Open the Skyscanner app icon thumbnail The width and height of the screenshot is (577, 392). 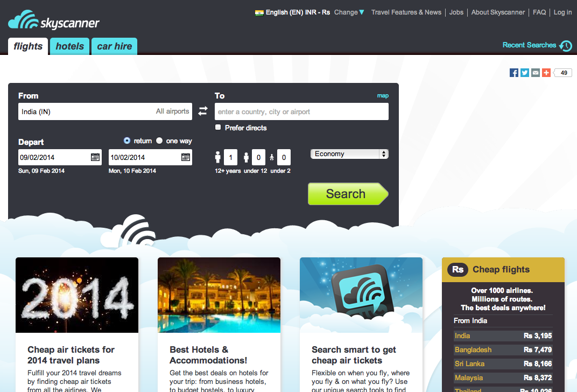[361, 295]
